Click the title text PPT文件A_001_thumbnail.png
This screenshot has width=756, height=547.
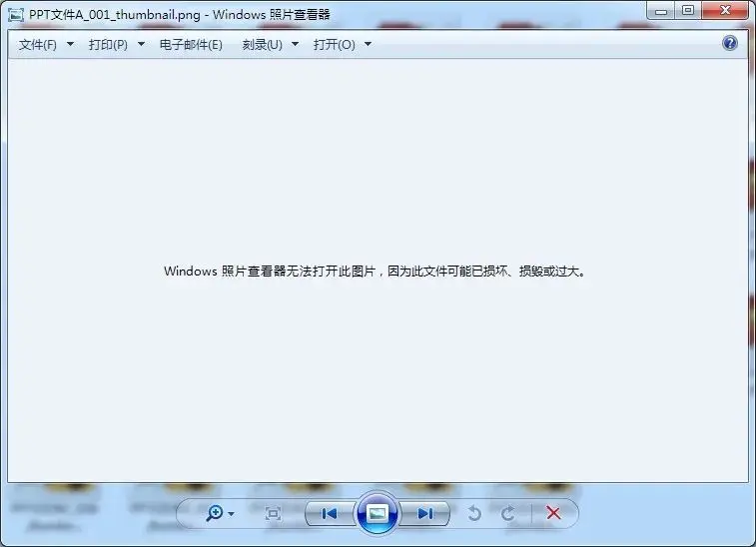pyautogui.click(x=115, y=14)
